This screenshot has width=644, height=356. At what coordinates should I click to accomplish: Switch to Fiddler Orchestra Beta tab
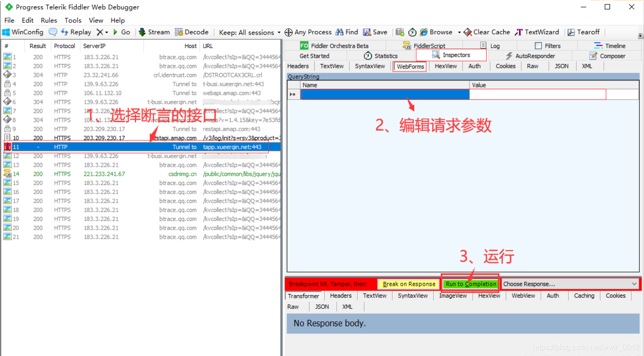pyautogui.click(x=334, y=46)
